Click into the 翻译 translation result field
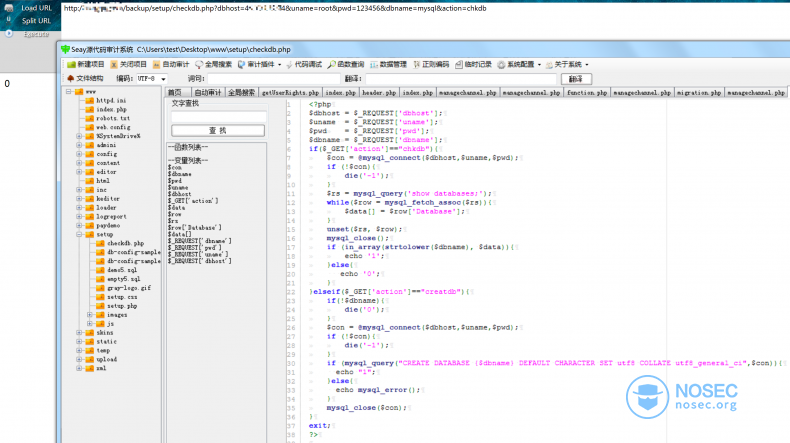Viewport: 790px width, 443px height. [461, 79]
